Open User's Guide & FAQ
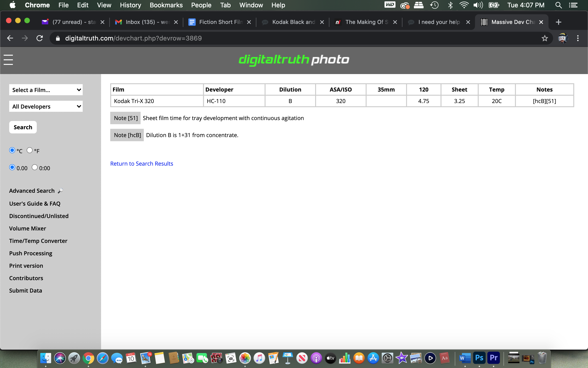The height and width of the screenshot is (368, 588). click(35, 204)
